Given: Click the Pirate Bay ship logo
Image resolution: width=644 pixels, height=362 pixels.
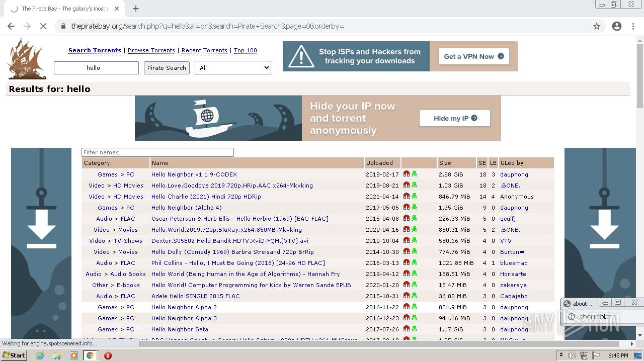Looking at the screenshot, I should [27, 59].
